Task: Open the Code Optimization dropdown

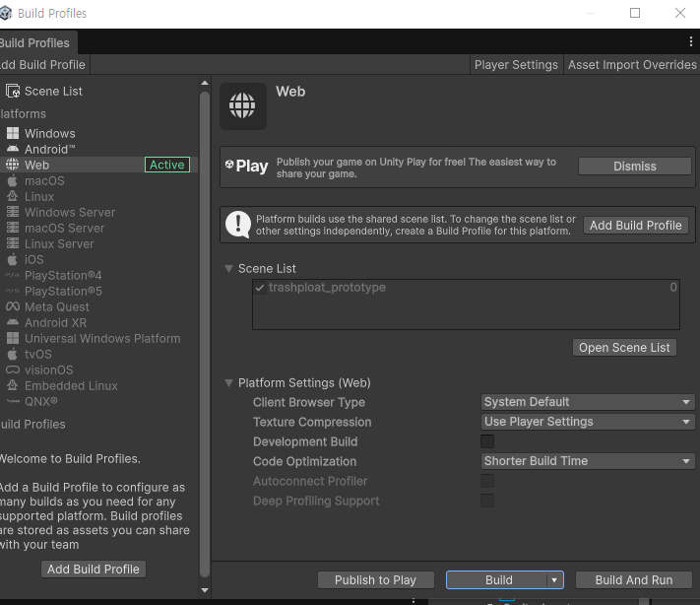Action: pyautogui.click(x=588, y=461)
